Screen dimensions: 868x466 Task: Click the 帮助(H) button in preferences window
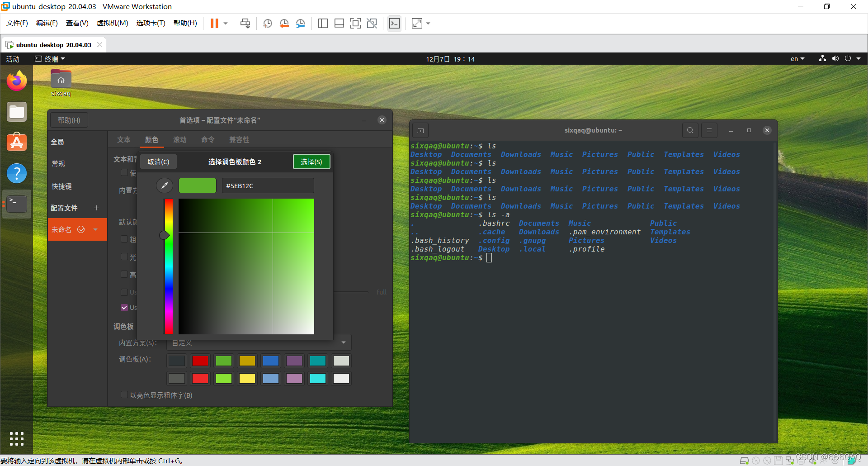pos(69,120)
